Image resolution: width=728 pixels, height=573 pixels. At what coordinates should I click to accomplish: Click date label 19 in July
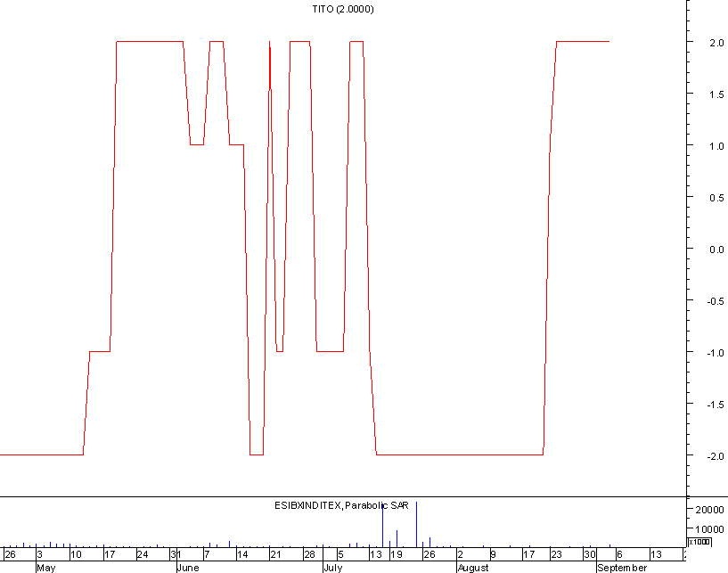click(x=397, y=554)
